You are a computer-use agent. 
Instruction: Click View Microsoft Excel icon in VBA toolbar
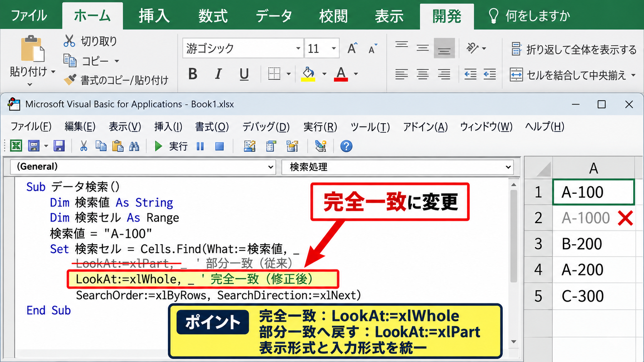16,146
